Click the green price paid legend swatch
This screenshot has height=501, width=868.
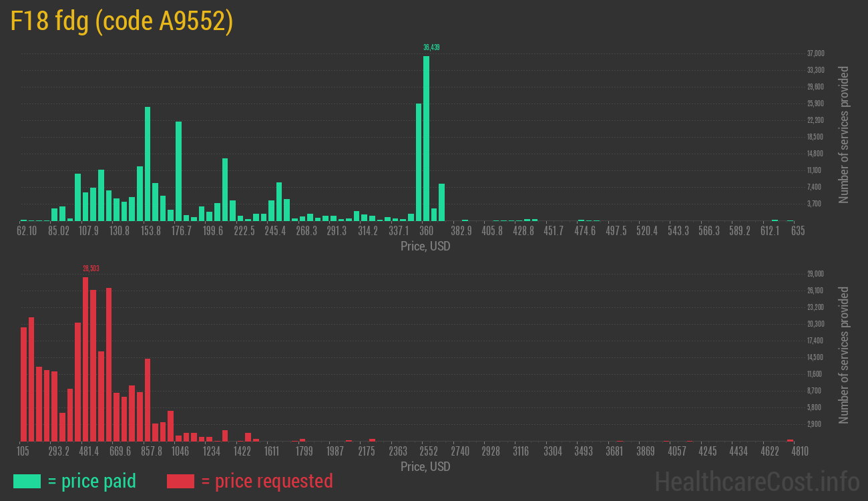click(x=27, y=481)
